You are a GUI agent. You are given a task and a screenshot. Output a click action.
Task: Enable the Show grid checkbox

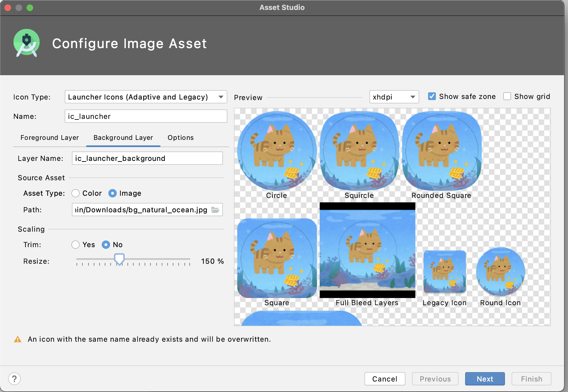507,96
